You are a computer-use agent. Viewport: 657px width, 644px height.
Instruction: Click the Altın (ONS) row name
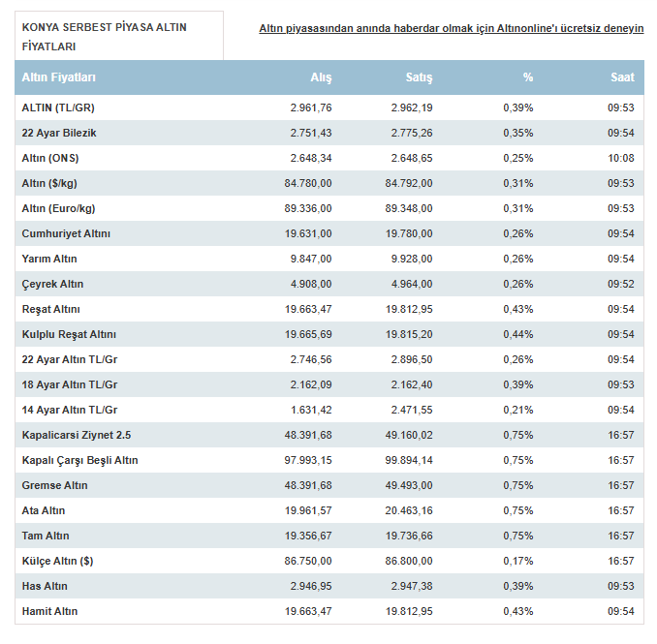[x=50, y=158]
